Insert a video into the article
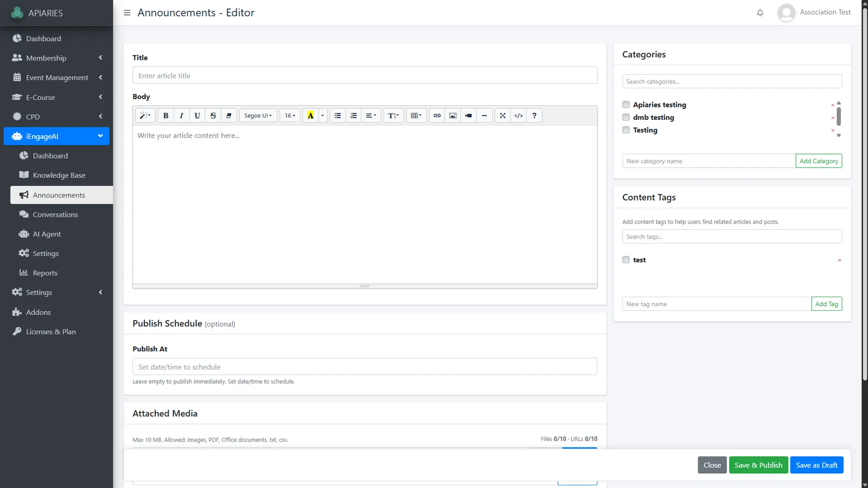The image size is (868, 488). point(468,115)
